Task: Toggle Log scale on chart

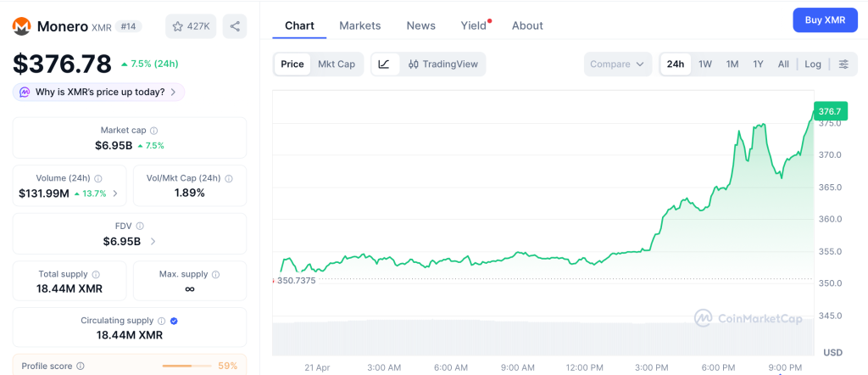Action: click(x=813, y=64)
